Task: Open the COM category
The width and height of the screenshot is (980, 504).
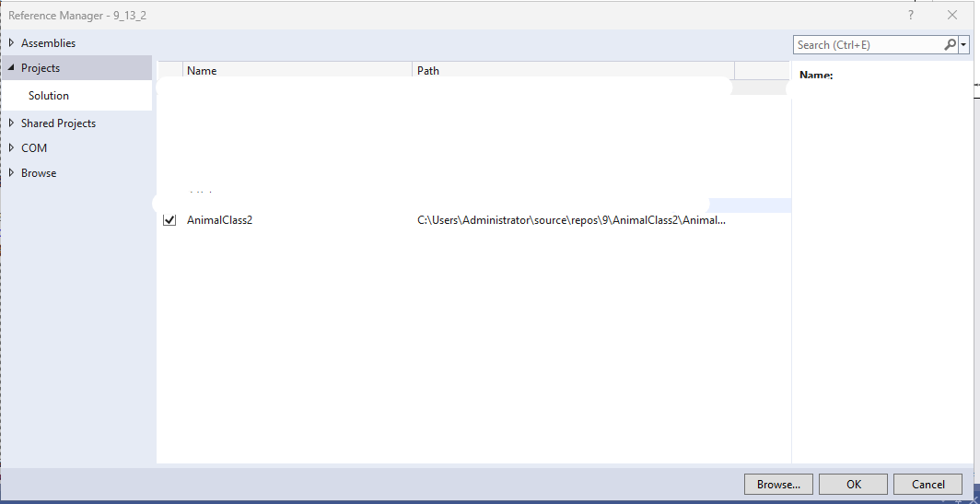Action: 34,148
